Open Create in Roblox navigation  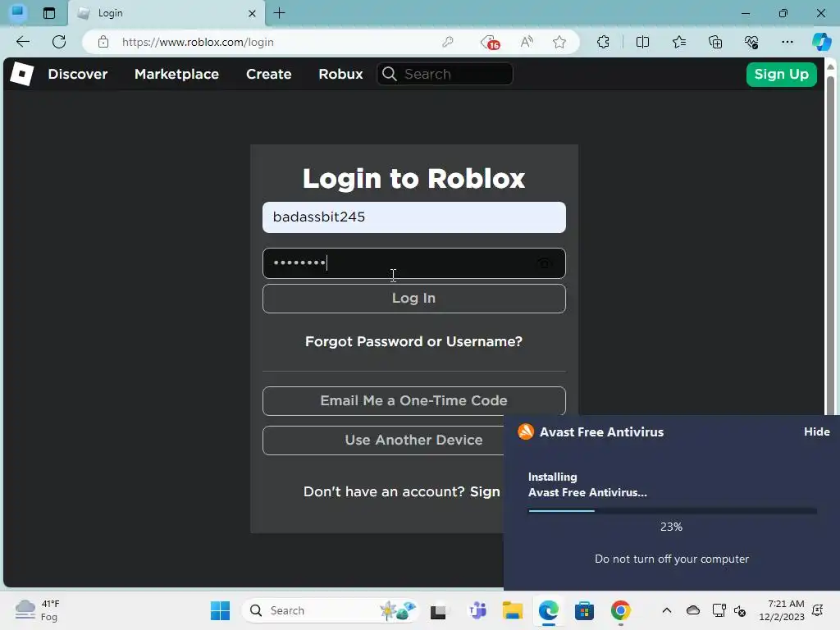(x=268, y=74)
